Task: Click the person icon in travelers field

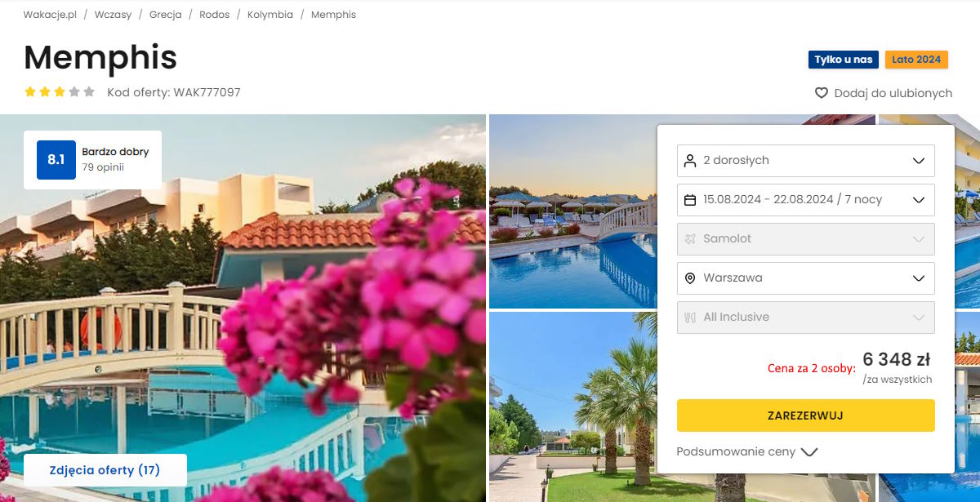Action: coord(690,161)
